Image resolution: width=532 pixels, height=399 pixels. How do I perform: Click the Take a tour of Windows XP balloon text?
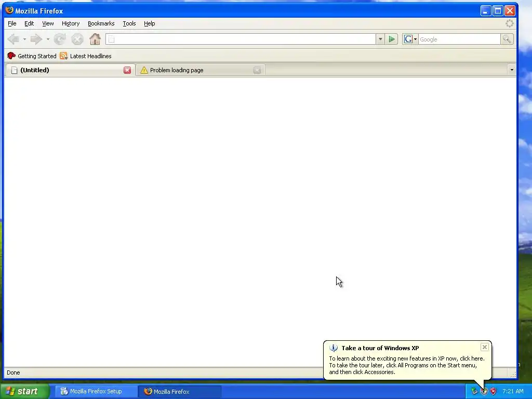[x=380, y=348]
